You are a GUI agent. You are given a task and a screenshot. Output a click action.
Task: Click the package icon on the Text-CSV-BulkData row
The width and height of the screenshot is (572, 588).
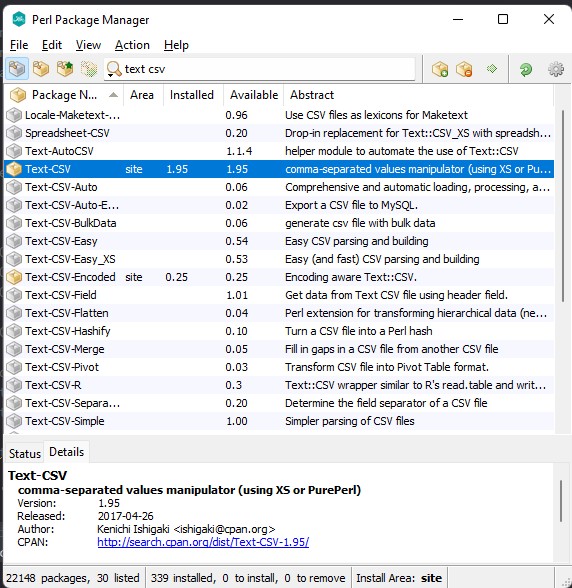tap(14, 223)
